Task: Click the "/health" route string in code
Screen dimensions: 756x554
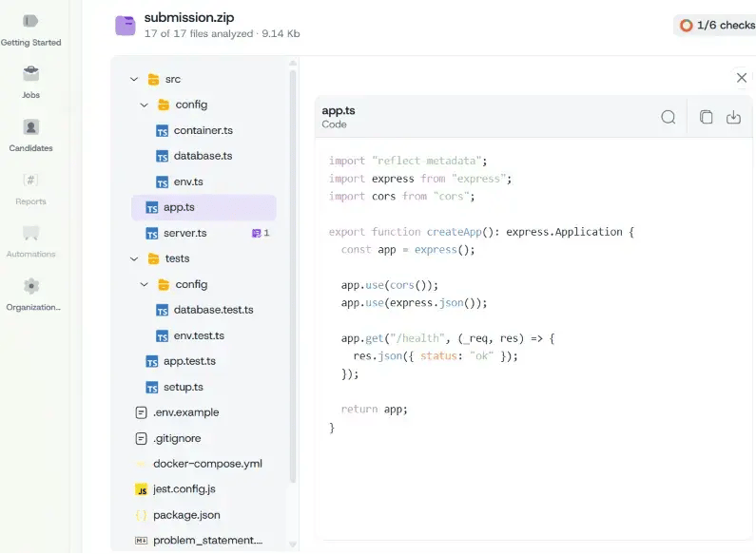Action: (417, 338)
